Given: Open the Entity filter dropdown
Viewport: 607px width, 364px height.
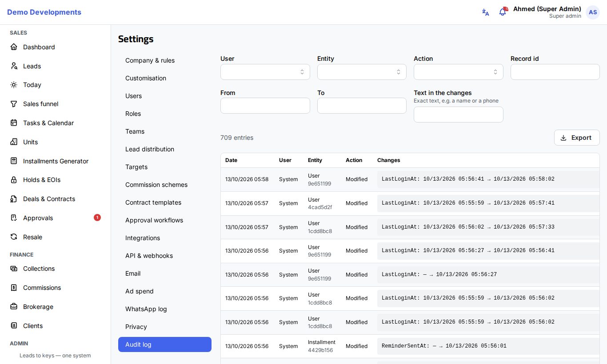Looking at the screenshot, I should [362, 72].
